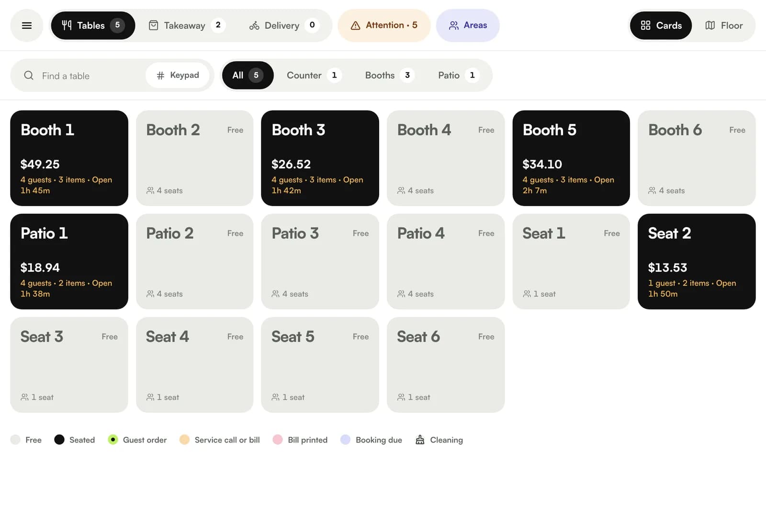Click the Guest order green legend dot
This screenshot has height=532, width=766.
[113, 440]
